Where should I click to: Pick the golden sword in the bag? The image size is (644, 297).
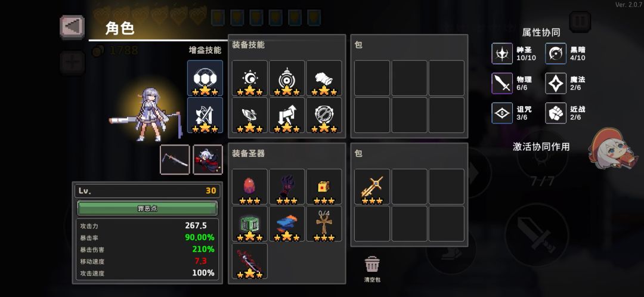(x=372, y=187)
